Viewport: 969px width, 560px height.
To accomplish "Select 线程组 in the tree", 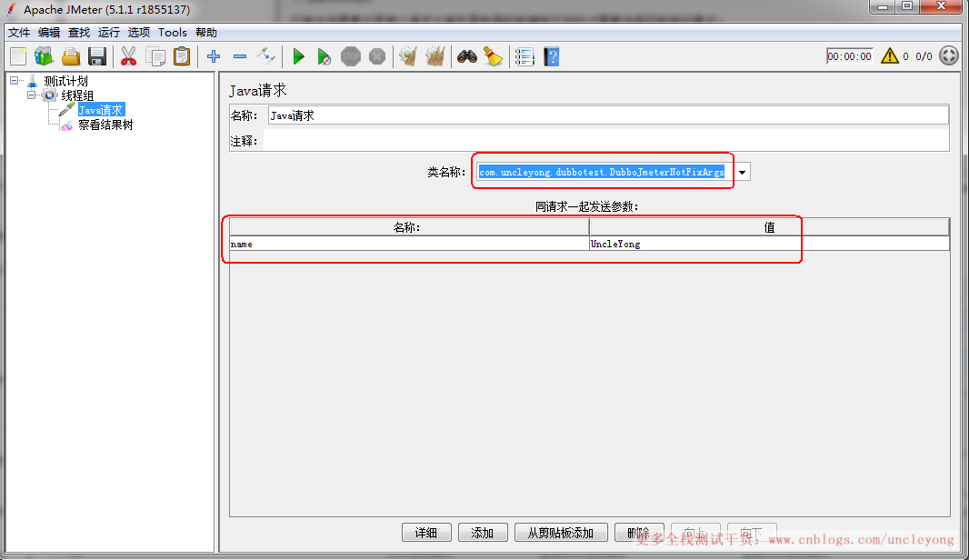I will pyautogui.click(x=77, y=95).
